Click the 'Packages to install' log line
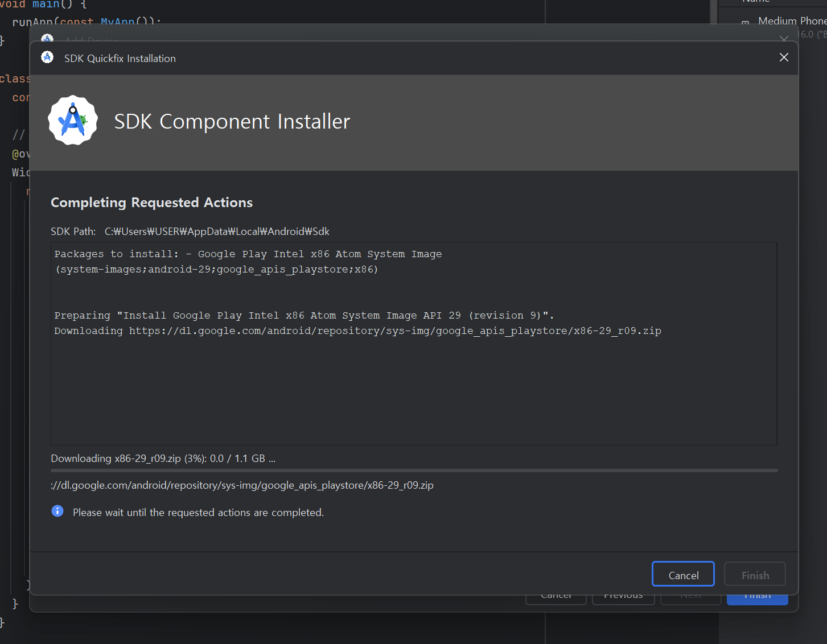This screenshot has height=644, width=827. 248,254
